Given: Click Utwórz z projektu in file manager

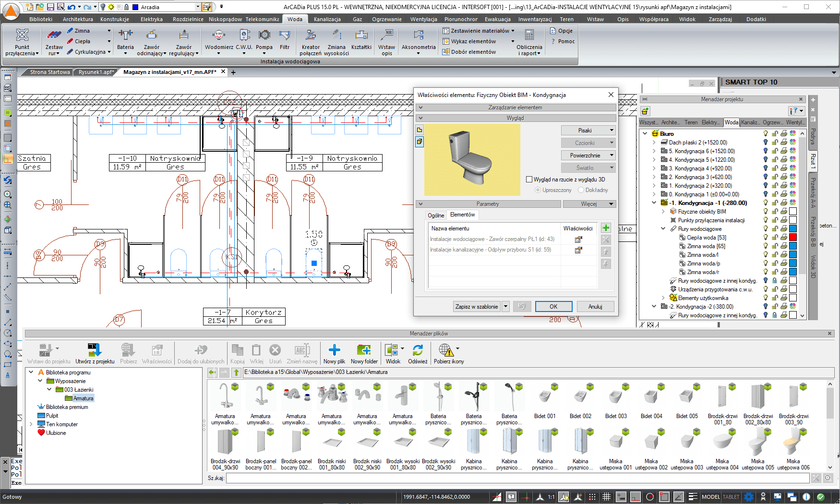Looking at the screenshot, I should tap(95, 354).
